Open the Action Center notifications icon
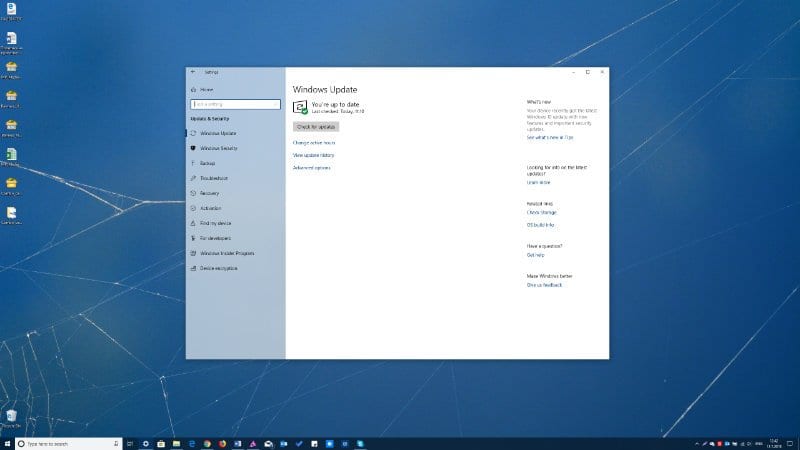This screenshot has width=800, height=450. pos(790,444)
